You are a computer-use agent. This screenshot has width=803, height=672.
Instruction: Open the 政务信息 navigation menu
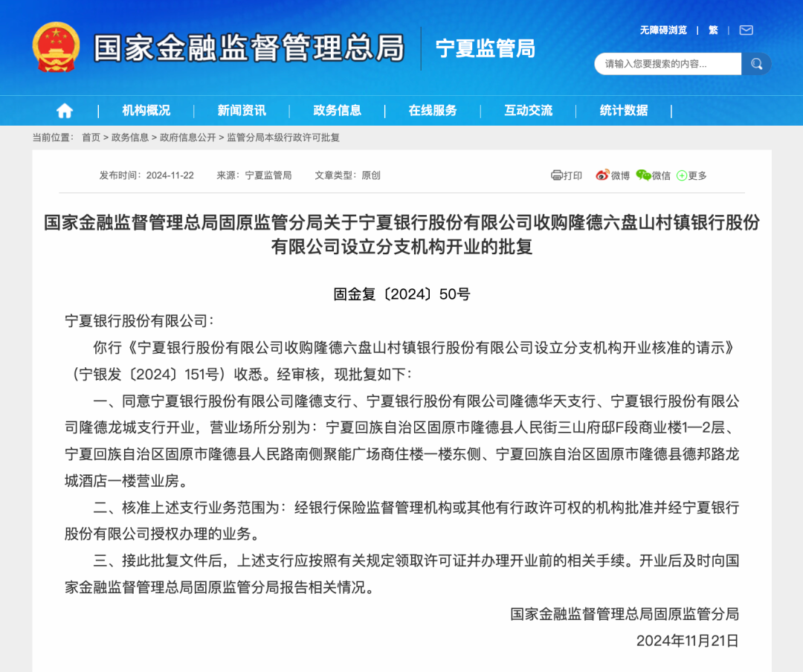coord(338,111)
